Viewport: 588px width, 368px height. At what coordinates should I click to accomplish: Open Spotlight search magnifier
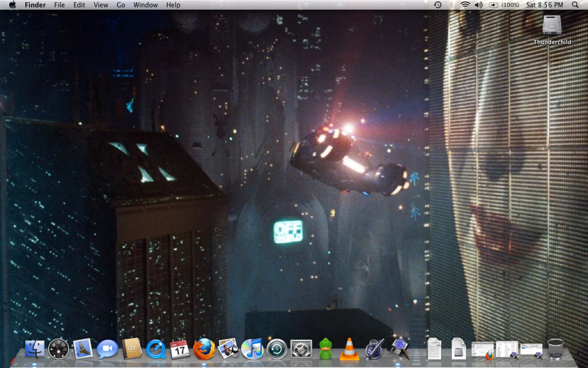(x=575, y=5)
